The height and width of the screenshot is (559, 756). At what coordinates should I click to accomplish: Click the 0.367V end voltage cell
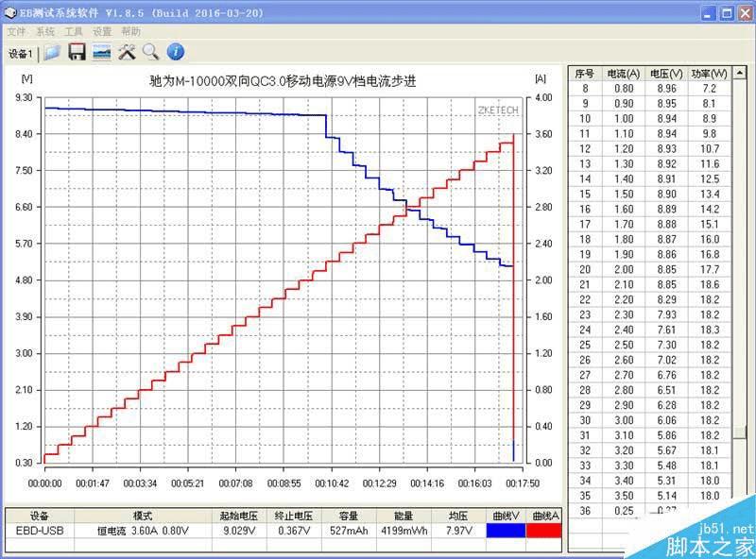pos(294,531)
